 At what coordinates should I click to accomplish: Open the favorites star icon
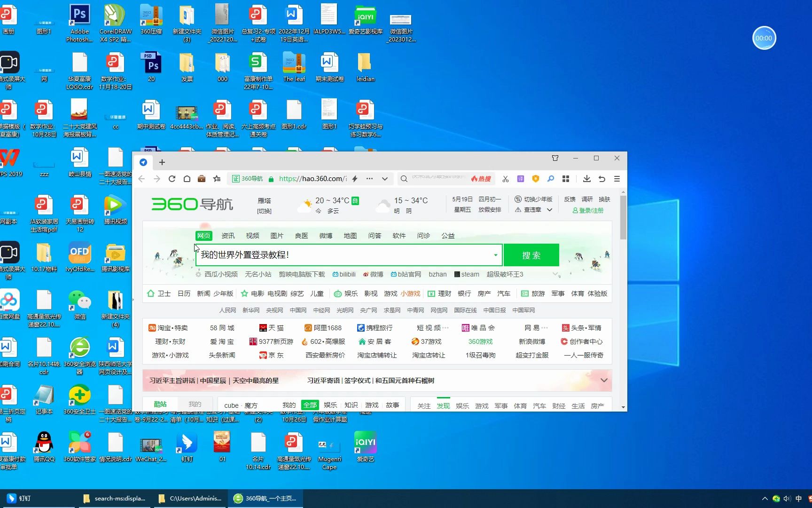pyautogui.click(x=217, y=179)
